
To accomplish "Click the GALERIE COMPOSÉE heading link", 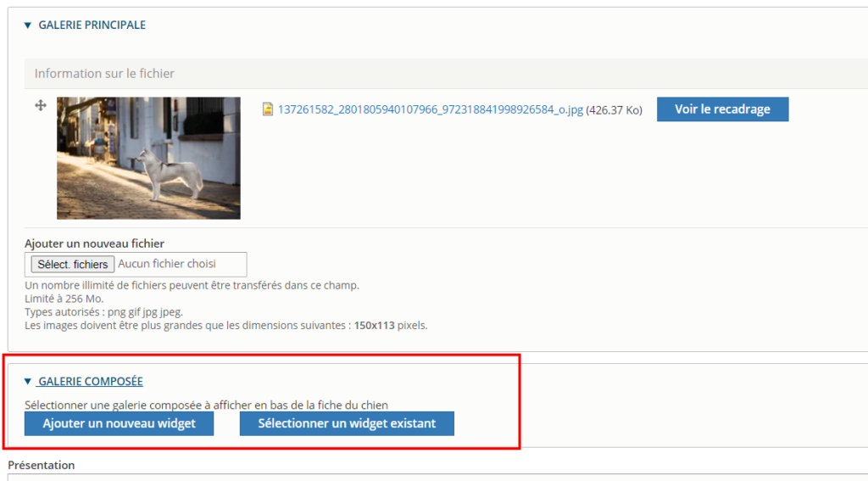I will coord(90,381).
